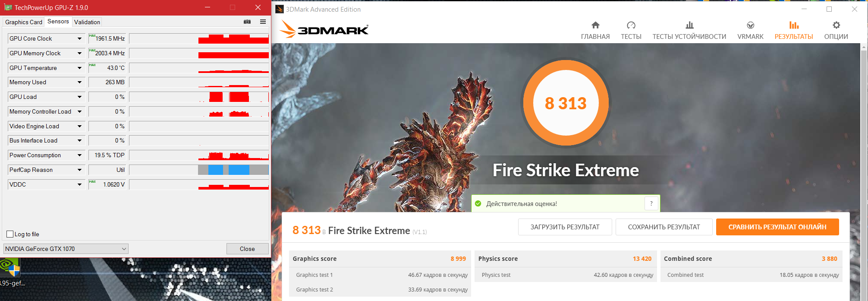Open the GPU-Z hamburger menu
This screenshot has height=301, width=868.
263,22
